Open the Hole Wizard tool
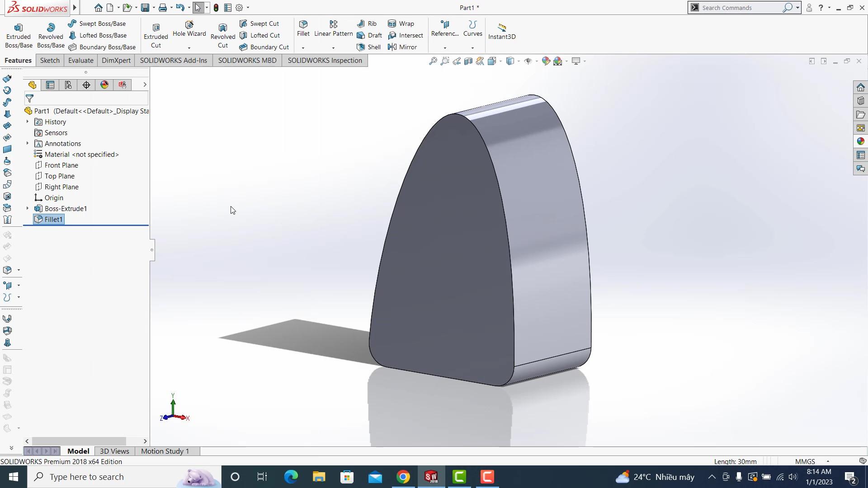The image size is (868, 488). (189, 29)
